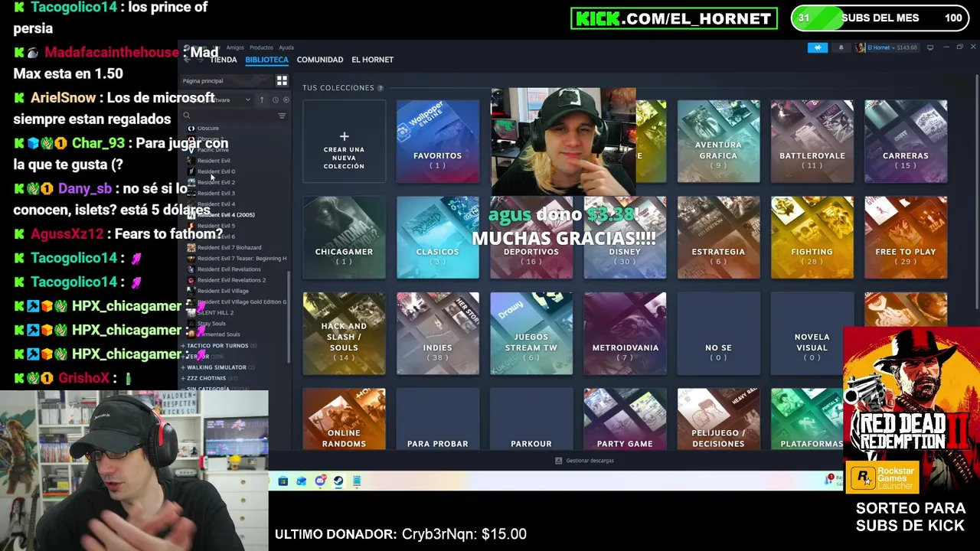Viewport: 980px width, 551px height.
Task: Click the Steam announcements megaphone button
Action: pos(817,47)
